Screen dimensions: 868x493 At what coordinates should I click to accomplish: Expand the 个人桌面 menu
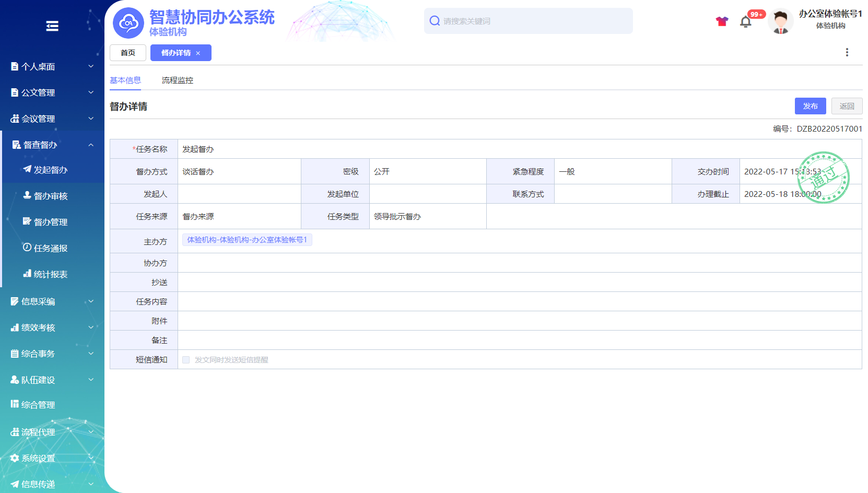point(52,66)
